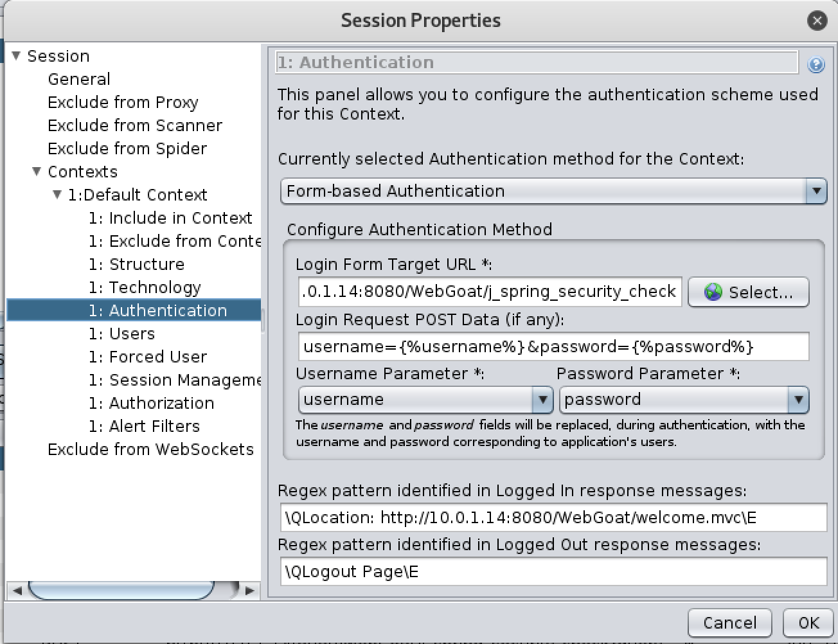Collapse the Contexts tree node
This screenshot has width=838, height=644.
37,171
